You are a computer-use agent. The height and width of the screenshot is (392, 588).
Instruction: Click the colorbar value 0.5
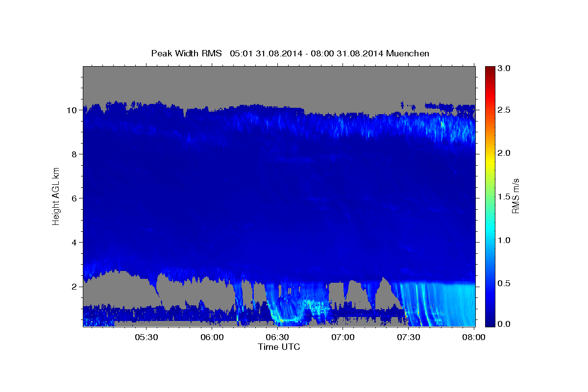pyautogui.click(x=505, y=283)
